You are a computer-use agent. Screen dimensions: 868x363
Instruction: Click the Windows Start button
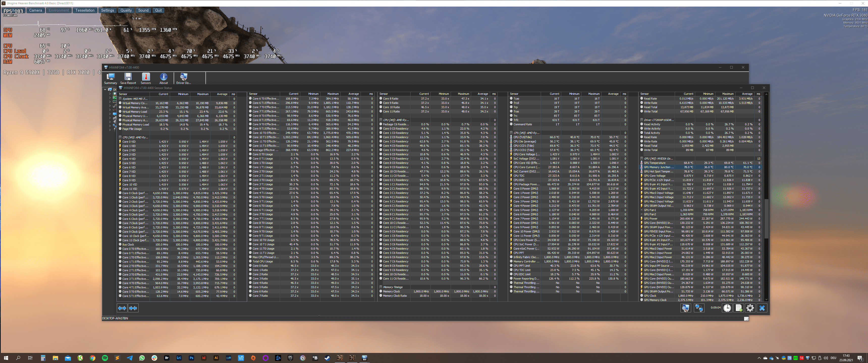pyautogui.click(x=6, y=358)
